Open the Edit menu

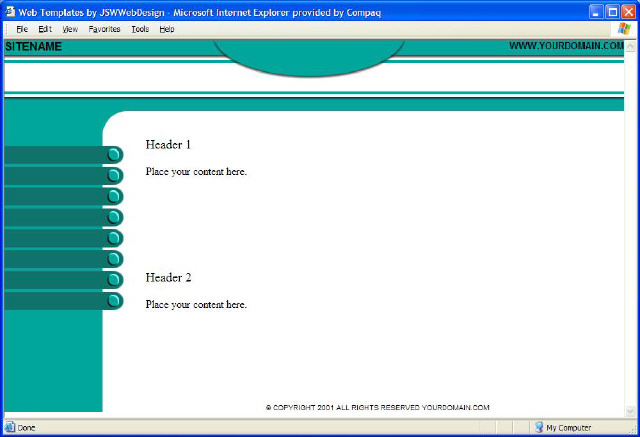(45, 29)
